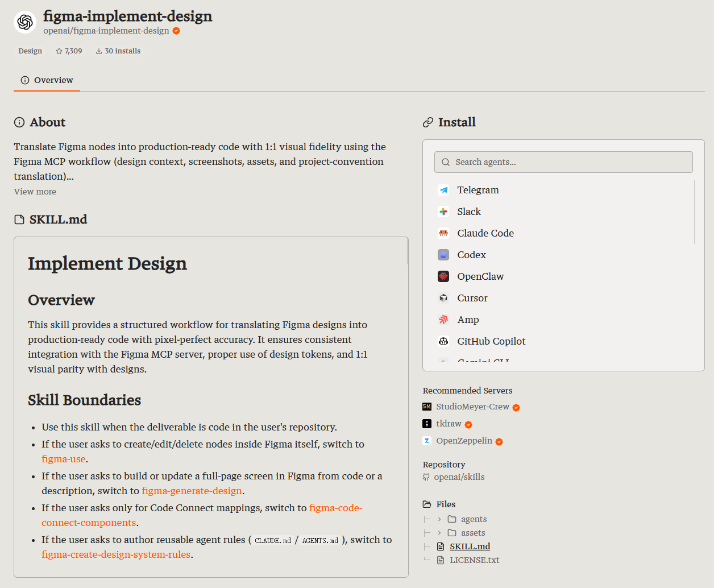Image resolution: width=714 pixels, height=588 pixels.
Task: Select Amp from the agent list
Action: click(x=564, y=320)
